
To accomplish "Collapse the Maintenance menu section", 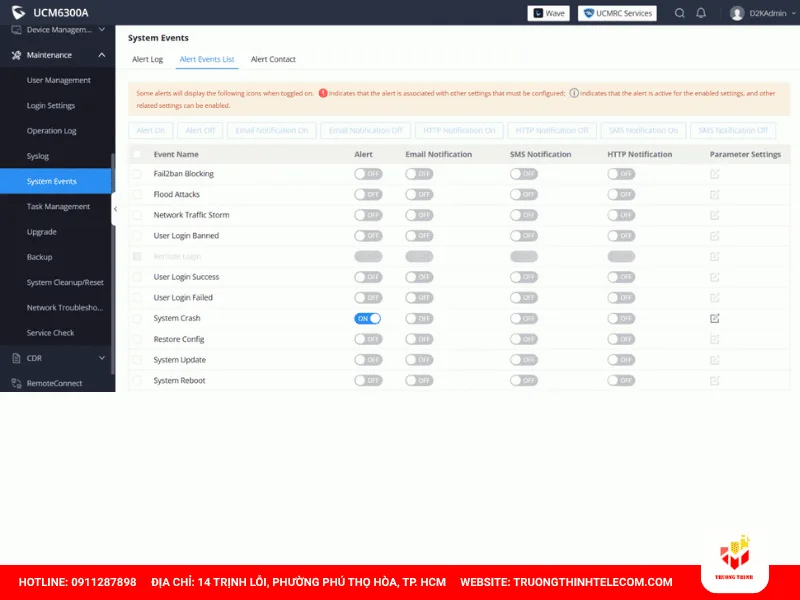I will click(x=102, y=55).
